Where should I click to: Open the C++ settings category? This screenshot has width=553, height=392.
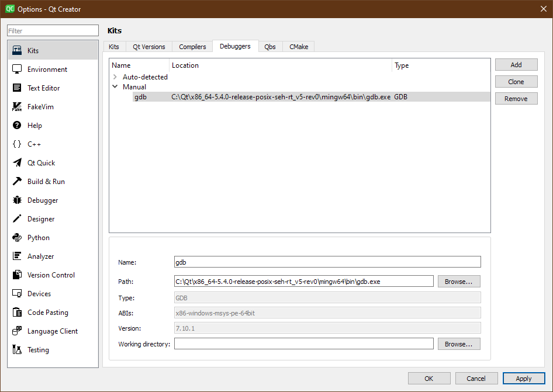(x=18, y=144)
